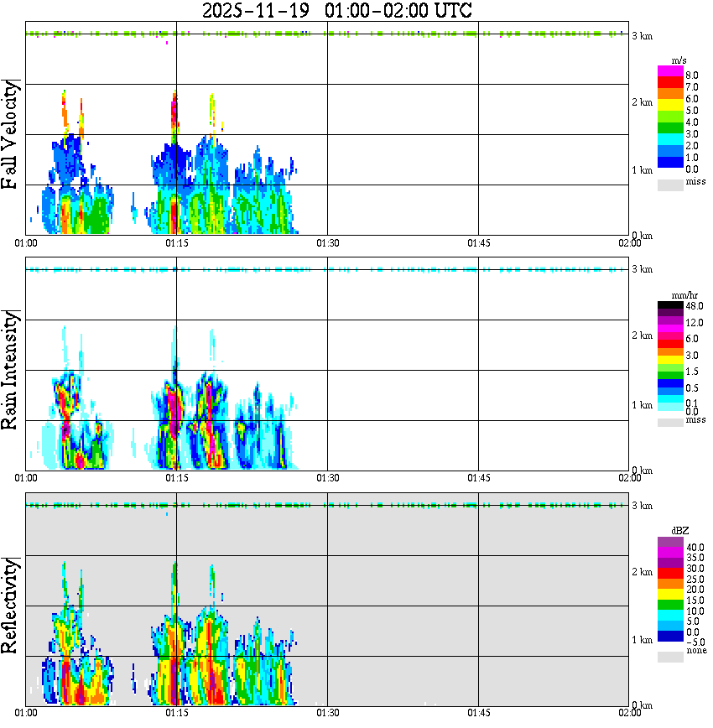Pick the yellow swatch in Reflectivity legend
This screenshot has width=713, height=728.
click(670, 595)
